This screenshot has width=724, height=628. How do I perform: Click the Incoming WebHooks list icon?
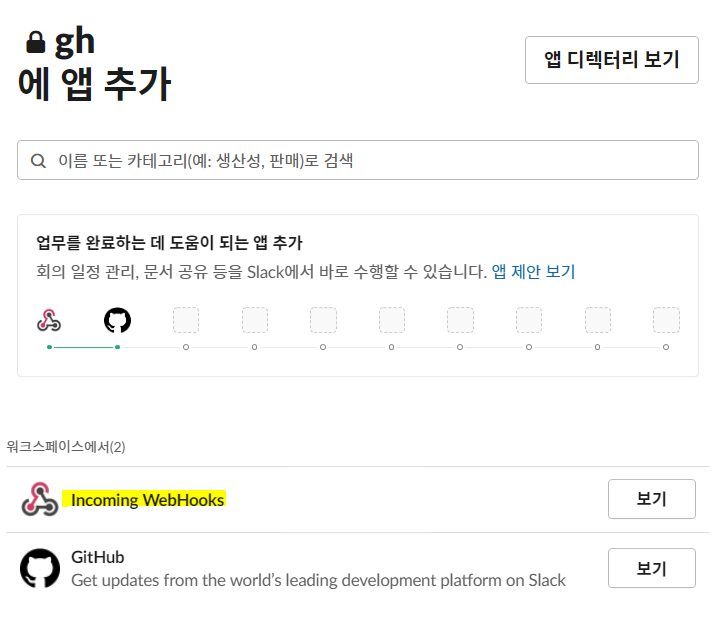pyautogui.click(x=40, y=499)
